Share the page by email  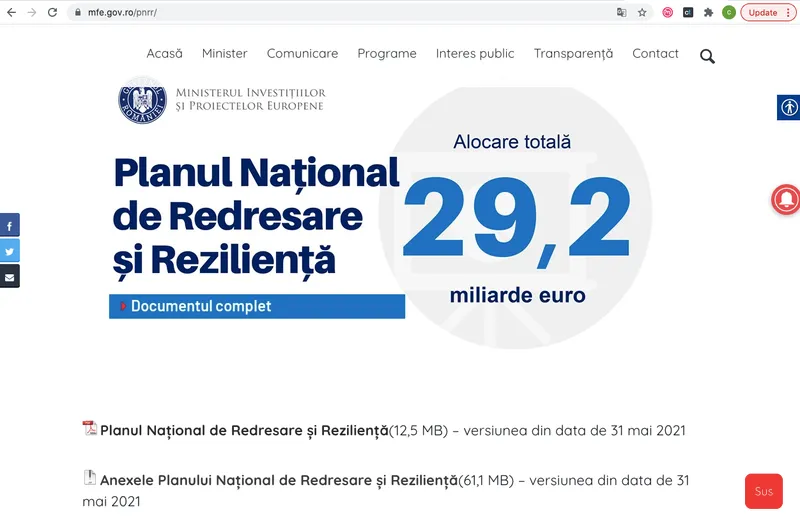point(10,277)
